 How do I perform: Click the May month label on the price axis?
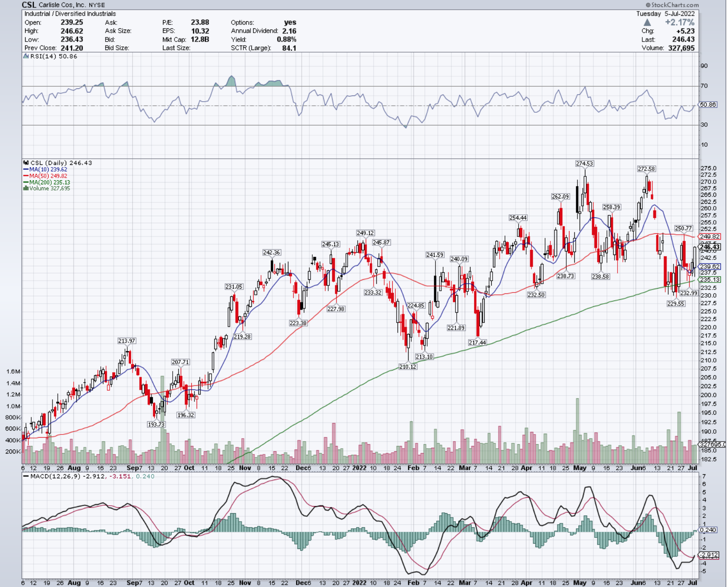coord(580,468)
